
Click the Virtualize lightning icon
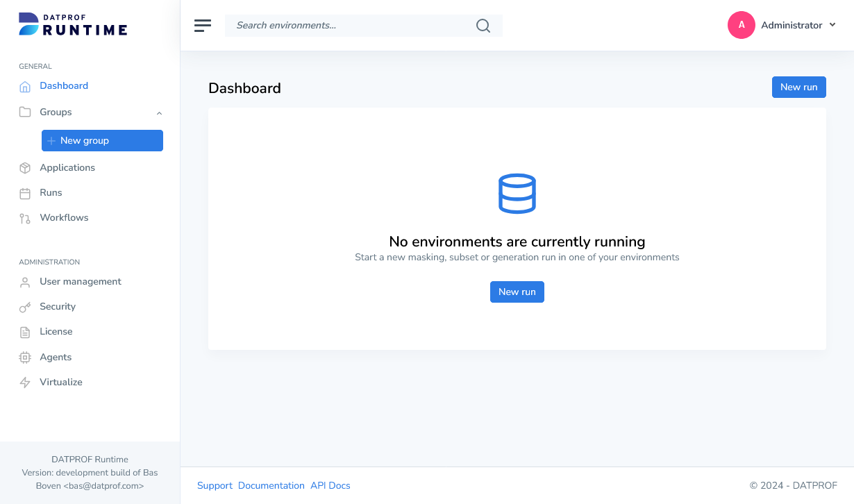(25, 383)
